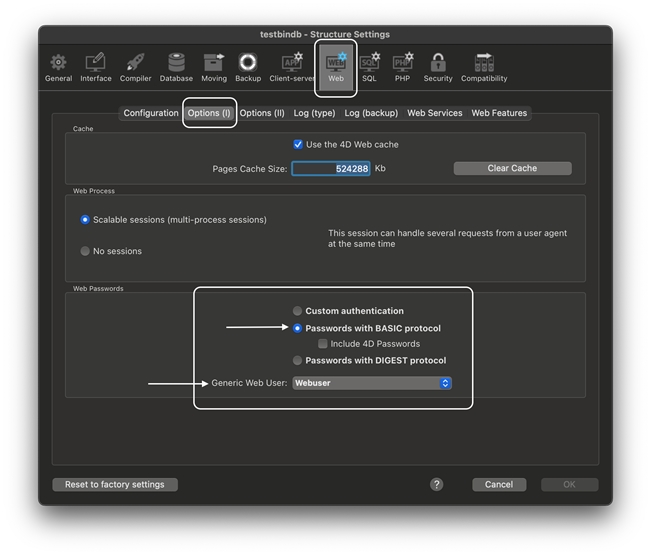Open the PHP settings icon
Screen dimensions: 650x555
pyautogui.click(x=403, y=67)
